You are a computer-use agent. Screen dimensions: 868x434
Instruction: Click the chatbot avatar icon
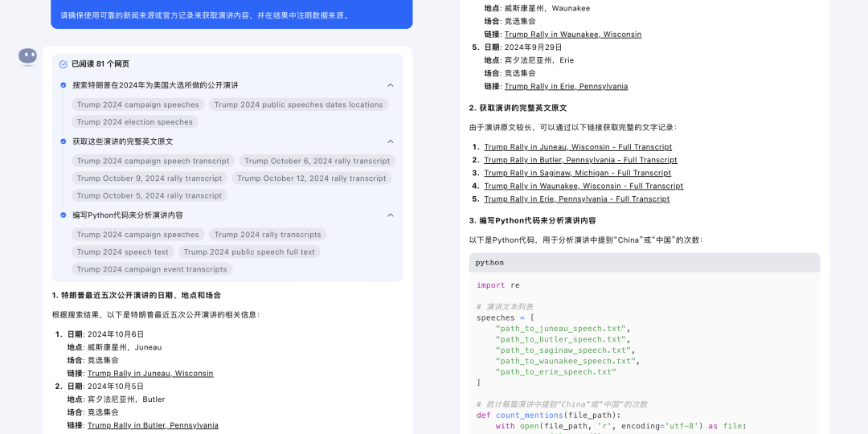28,55
